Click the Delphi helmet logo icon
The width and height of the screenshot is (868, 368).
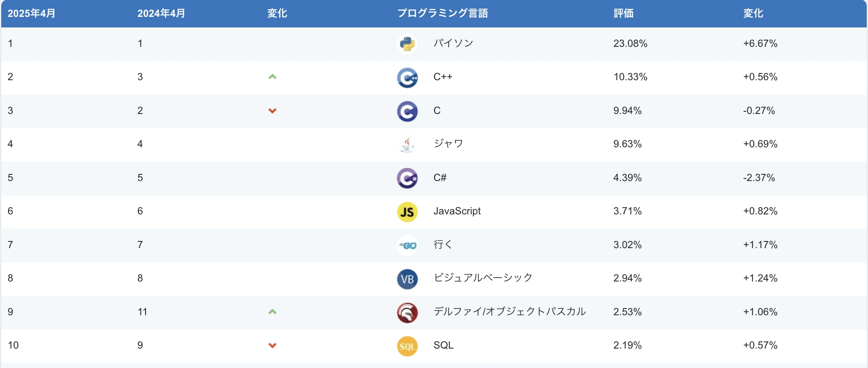(x=407, y=313)
